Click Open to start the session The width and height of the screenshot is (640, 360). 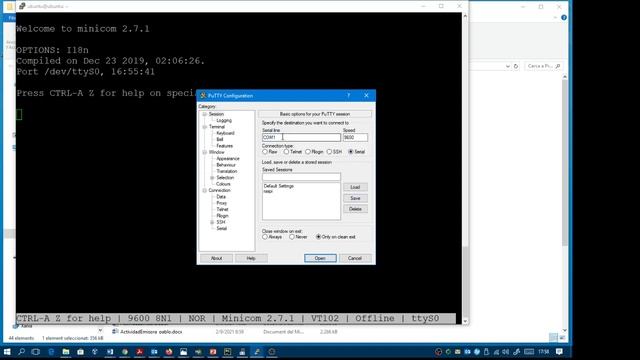point(320,258)
